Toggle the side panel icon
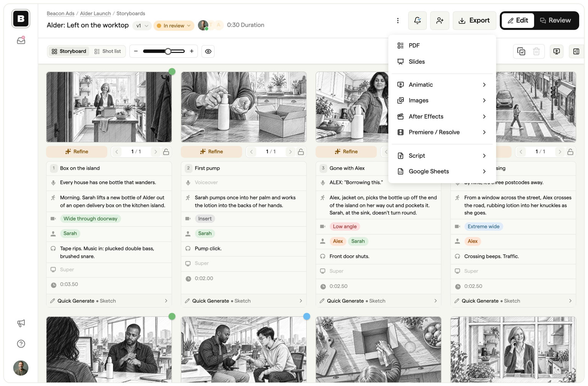The width and height of the screenshot is (588, 386). tap(576, 51)
